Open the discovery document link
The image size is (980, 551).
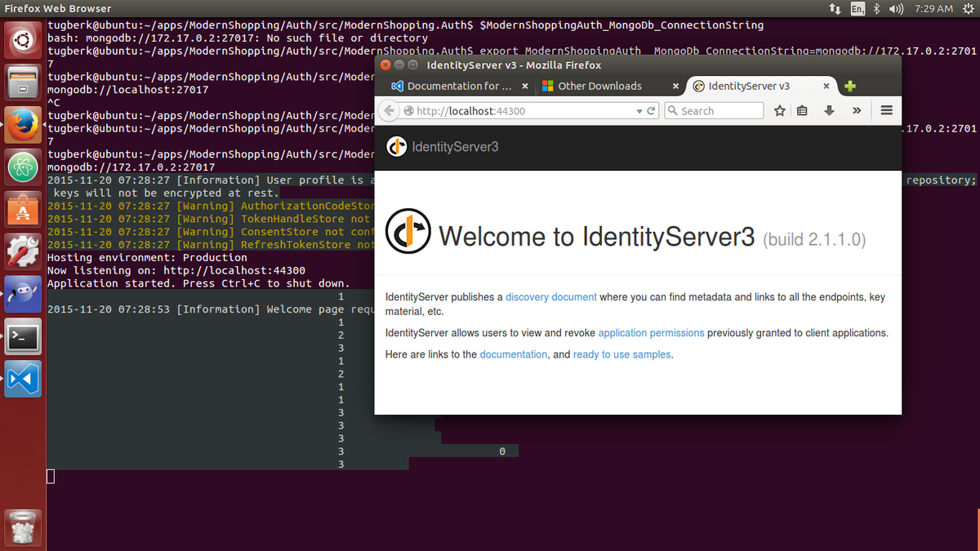pos(551,297)
